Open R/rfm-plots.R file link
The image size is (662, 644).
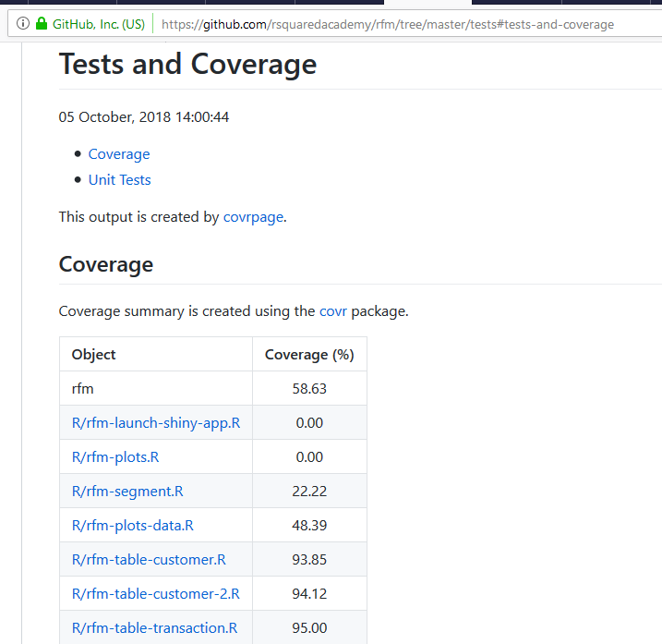pos(115,457)
